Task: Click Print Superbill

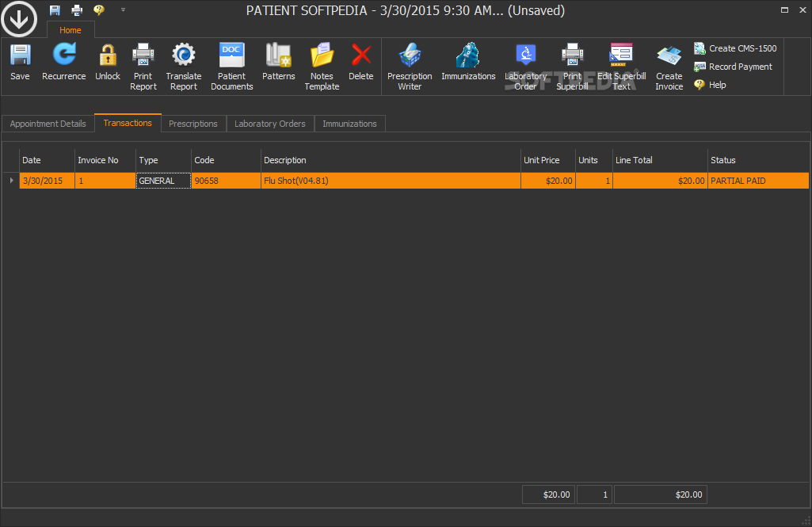Action: pyautogui.click(x=572, y=67)
